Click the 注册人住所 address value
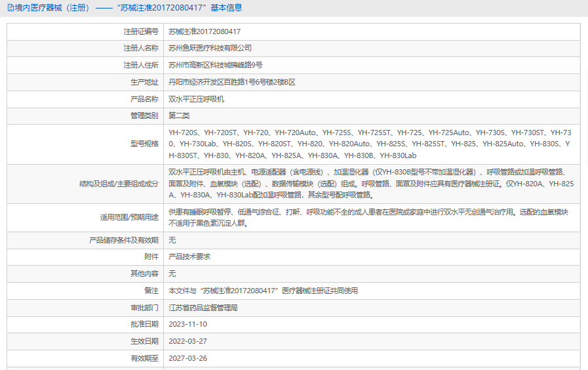This screenshot has width=588, height=370. (x=215, y=65)
